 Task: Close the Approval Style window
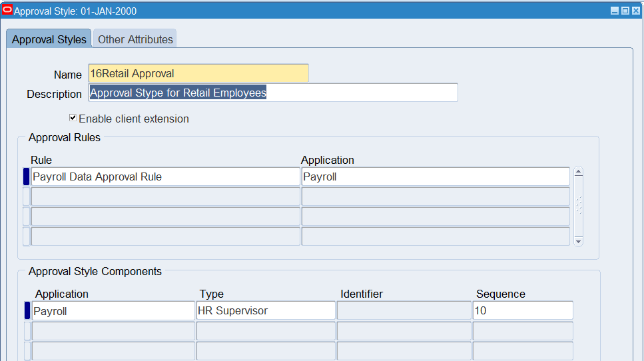point(635,11)
